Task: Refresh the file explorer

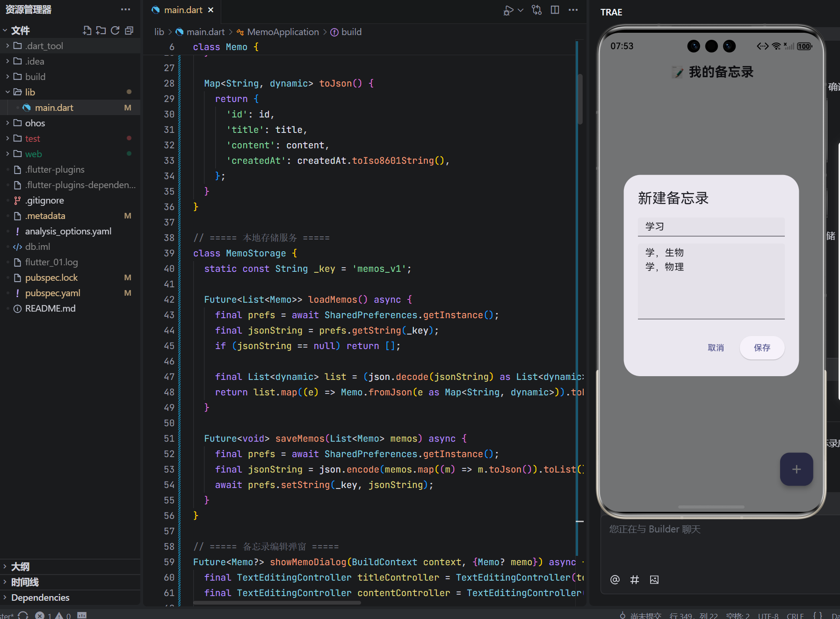Action: [x=115, y=30]
